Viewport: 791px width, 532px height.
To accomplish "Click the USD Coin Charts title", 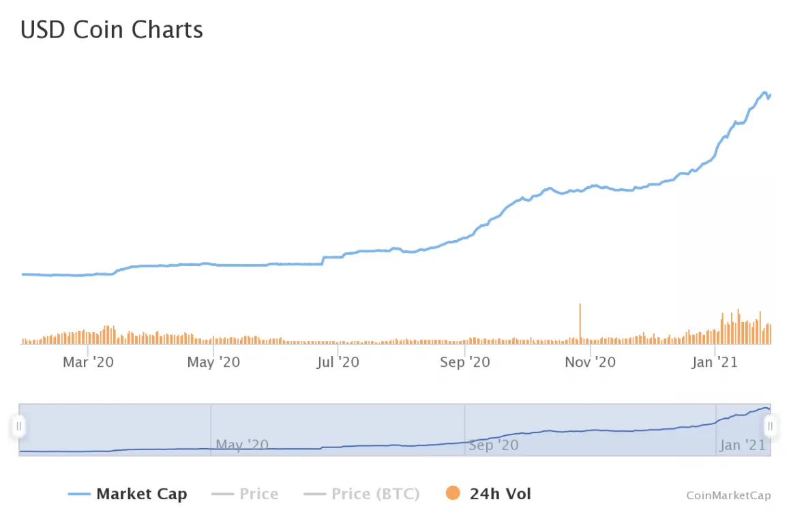I will point(111,29).
